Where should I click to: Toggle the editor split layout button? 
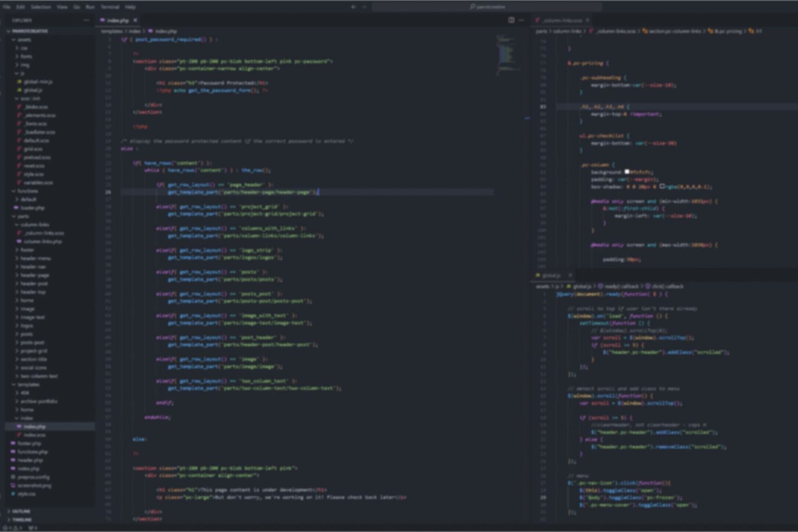coord(511,20)
